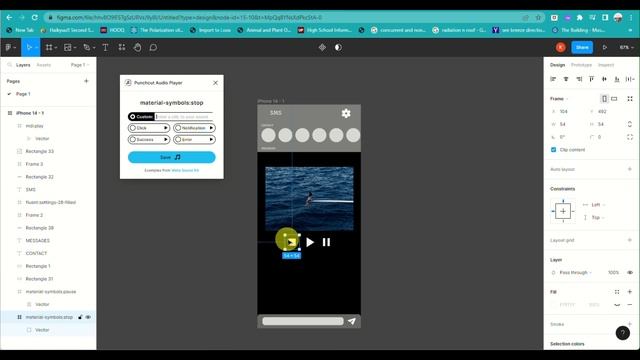Screen dimensions: 640x360
Task: Click Align left icon
Action: 553,79
